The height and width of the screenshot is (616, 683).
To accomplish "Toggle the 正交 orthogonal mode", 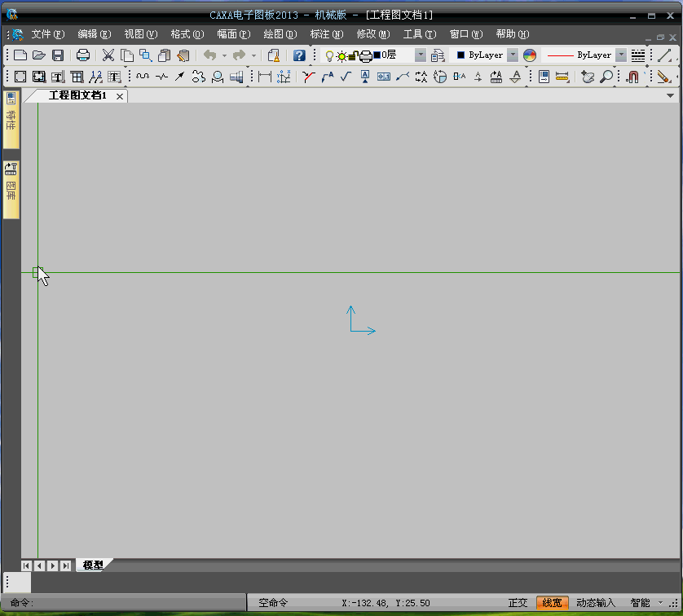I will pos(518,603).
